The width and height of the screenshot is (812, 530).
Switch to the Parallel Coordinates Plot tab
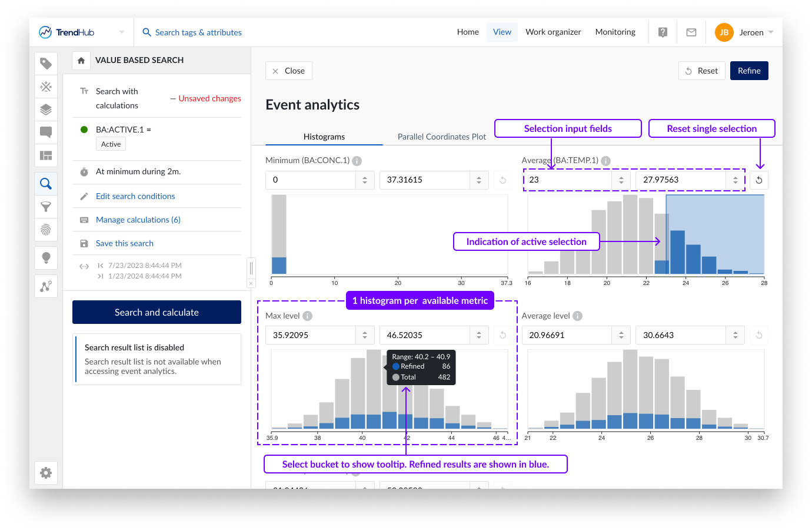tap(441, 137)
